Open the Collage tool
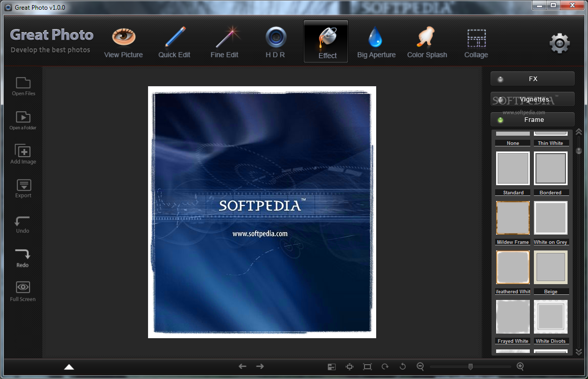The height and width of the screenshot is (379, 588). pyautogui.click(x=476, y=42)
